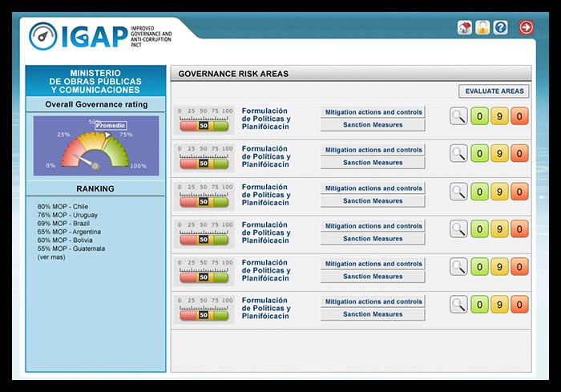Click the green 0 counter in the first row

click(479, 116)
